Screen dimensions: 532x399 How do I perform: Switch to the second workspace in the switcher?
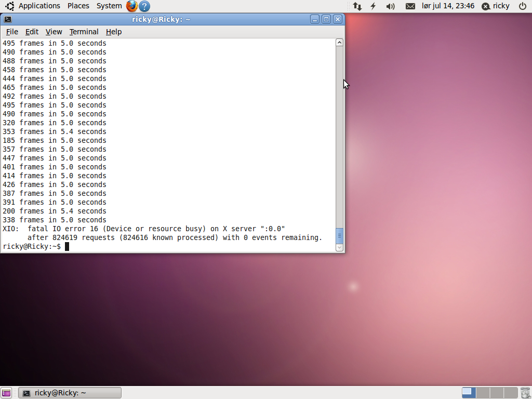coord(483,393)
